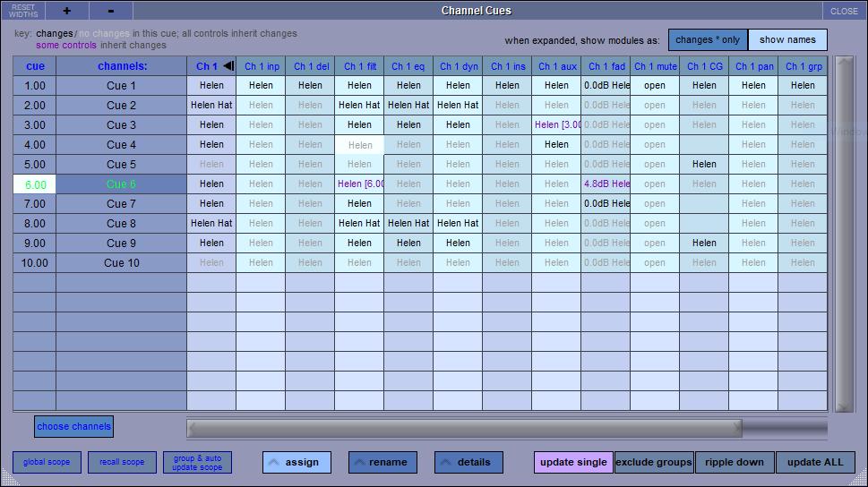The width and height of the screenshot is (868, 487).
Task: Click 'Helen Hat' dyn cell in Cue 2
Action: (x=459, y=105)
